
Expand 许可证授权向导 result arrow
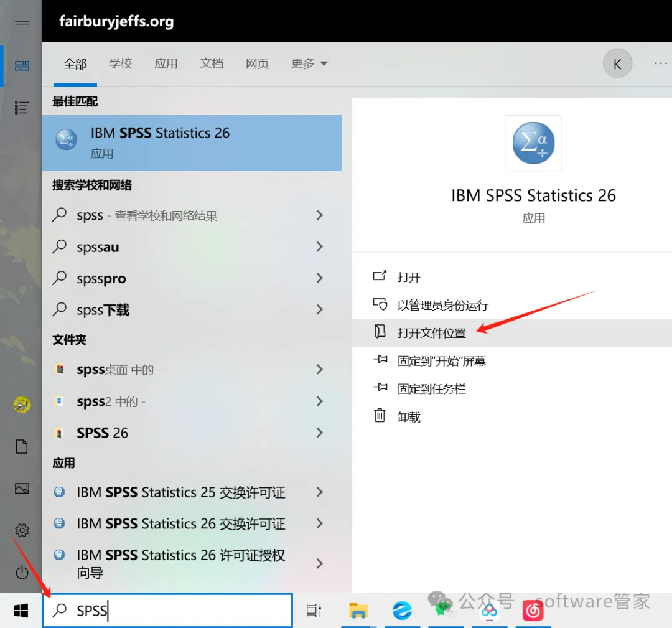point(319,563)
